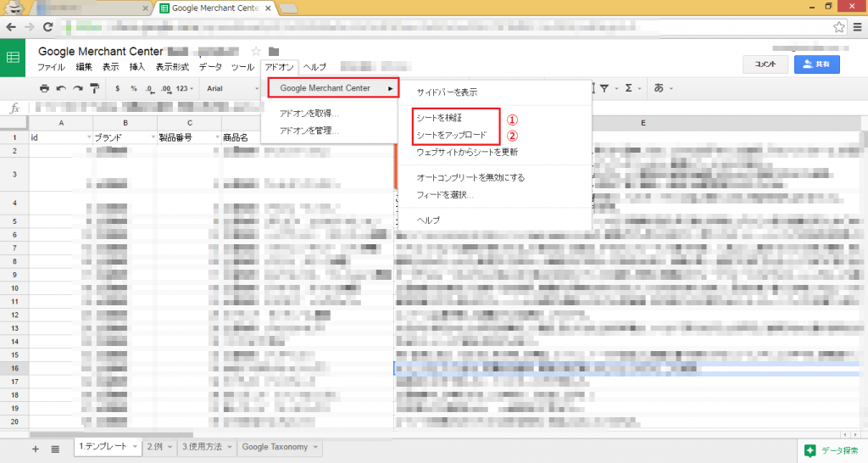868x463 pixels.
Task: Click the horizontal scrollbar
Action: coord(111,435)
